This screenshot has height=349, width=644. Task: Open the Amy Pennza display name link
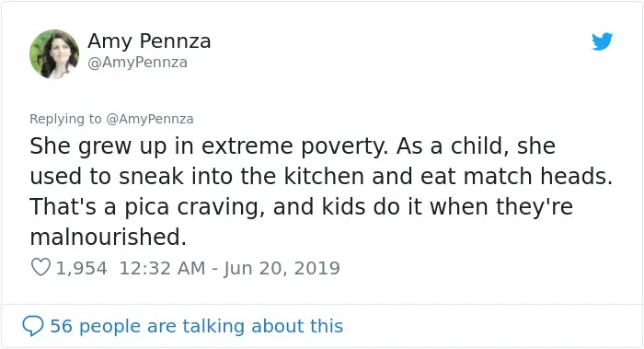click(x=149, y=41)
